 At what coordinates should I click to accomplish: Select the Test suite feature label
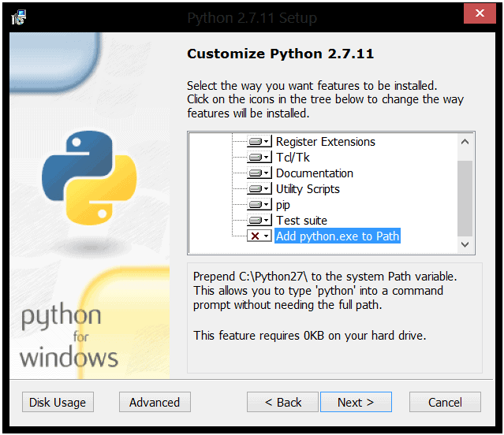(301, 220)
